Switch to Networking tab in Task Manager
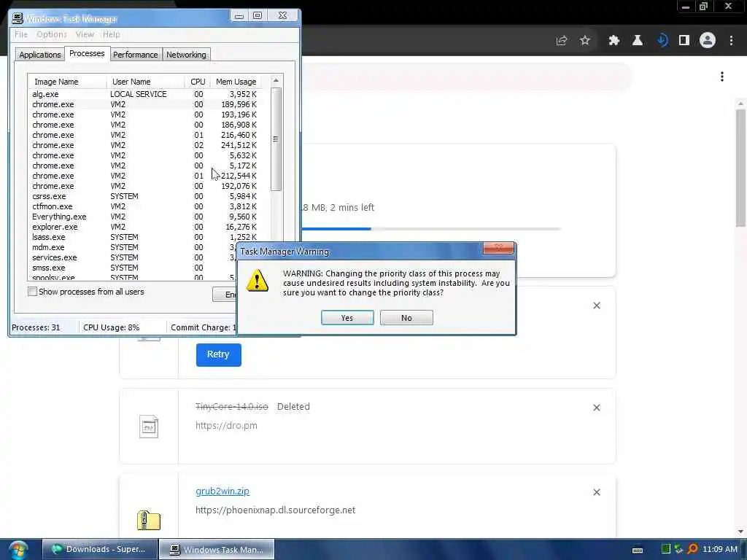Image resolution: width=747 pixels, height=560 pixels. 186,54
